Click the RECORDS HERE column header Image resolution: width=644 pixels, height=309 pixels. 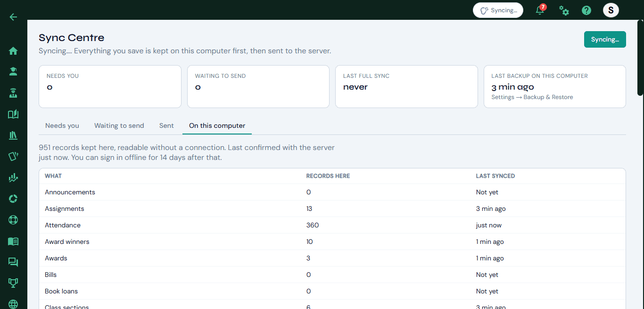328,176
